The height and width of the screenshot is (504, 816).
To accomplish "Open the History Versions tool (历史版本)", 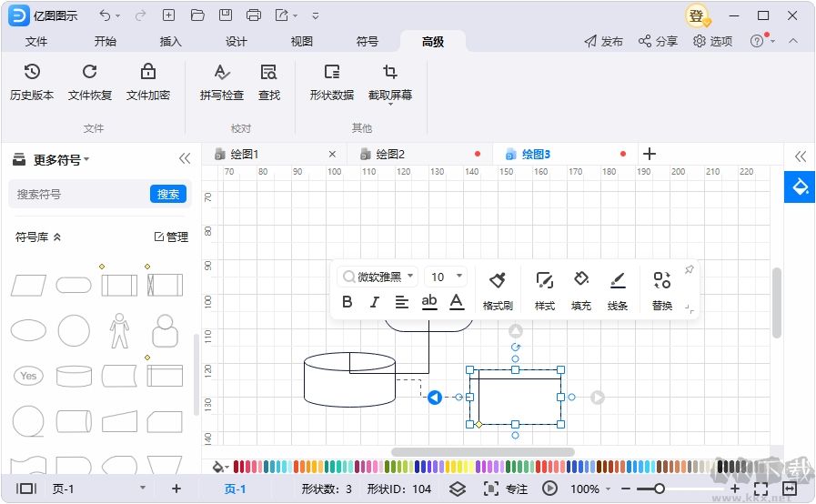I will tap(32, 82).
